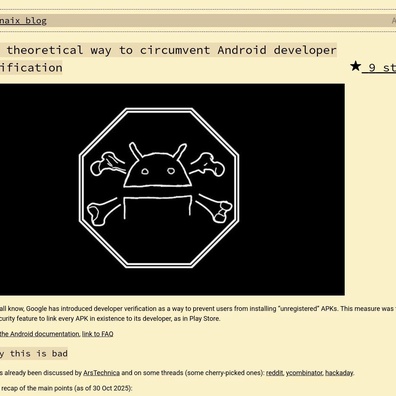
Task: Click the star icon beside the stars count
Action: point(356,66)
